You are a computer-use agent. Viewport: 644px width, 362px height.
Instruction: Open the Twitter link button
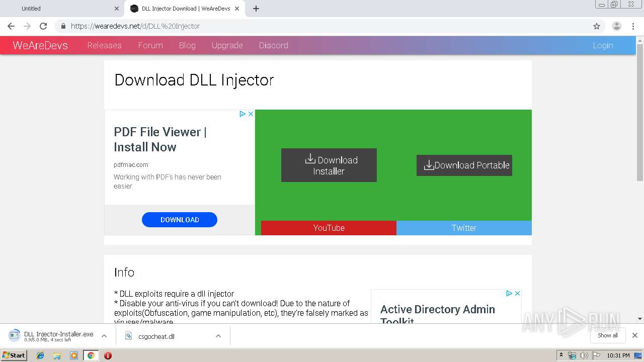[x=464, y=228]
